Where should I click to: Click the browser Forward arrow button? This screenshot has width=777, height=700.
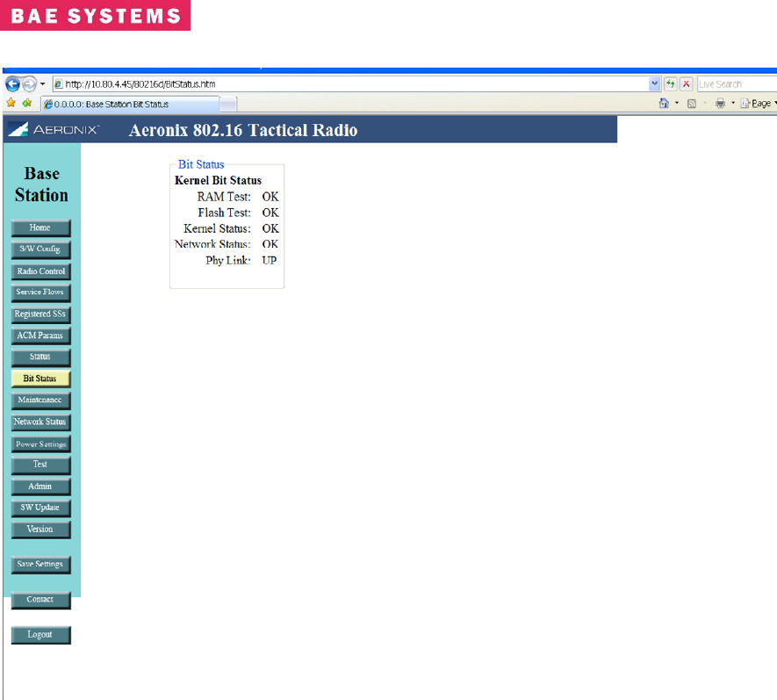30,83
